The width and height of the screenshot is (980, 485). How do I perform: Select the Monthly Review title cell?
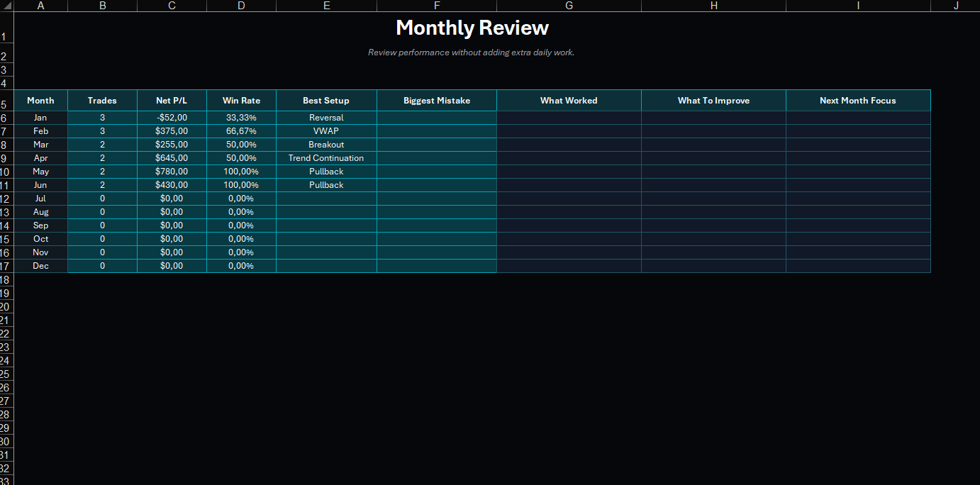[472, 28]
